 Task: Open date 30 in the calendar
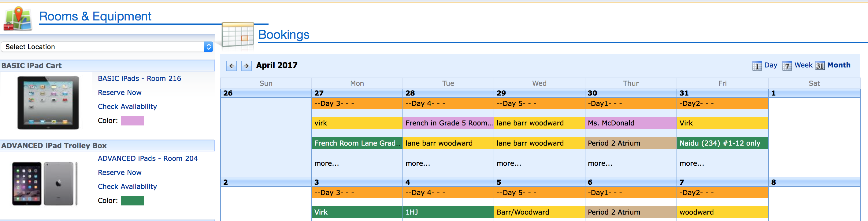tap(592, 93)
